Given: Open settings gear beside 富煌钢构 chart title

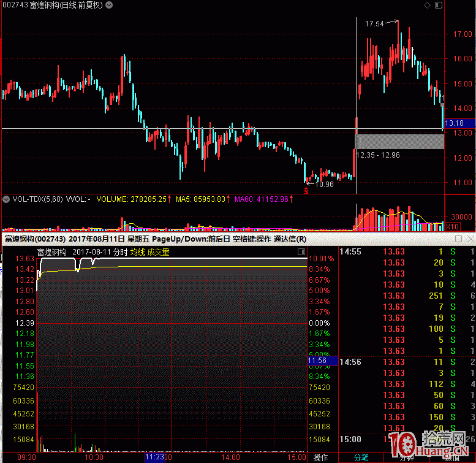Looking at the screenshot, I should (x=109, y=5).
